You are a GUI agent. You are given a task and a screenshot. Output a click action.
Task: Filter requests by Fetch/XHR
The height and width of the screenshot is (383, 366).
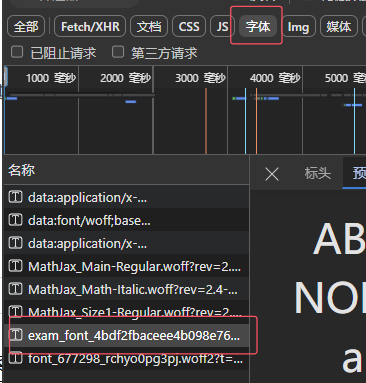[x=90, y=26]
